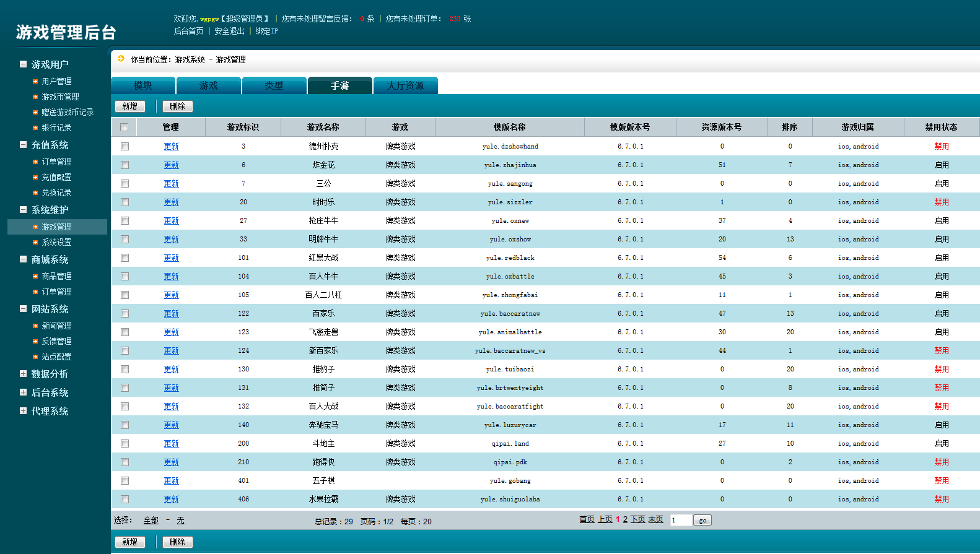The width and height of the screenshot is (980, 554).
Task: Click 更新 link for 明牌牛牛
Action: coord(172,240)
